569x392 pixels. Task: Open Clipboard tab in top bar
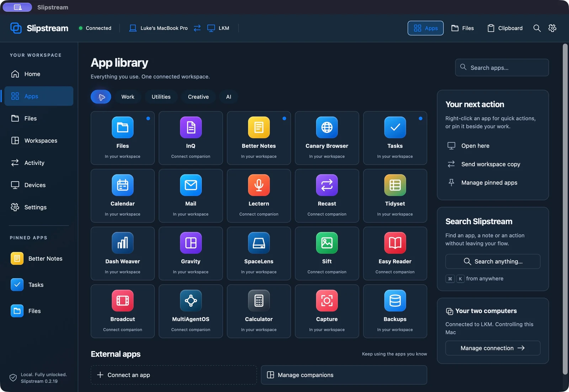(x=505, y=28)
